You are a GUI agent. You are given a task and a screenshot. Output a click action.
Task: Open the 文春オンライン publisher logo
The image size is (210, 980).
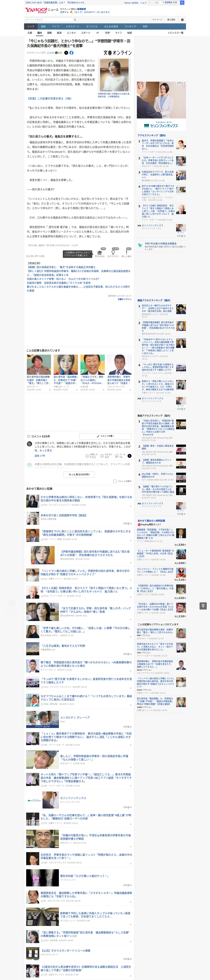click(117, 53)
